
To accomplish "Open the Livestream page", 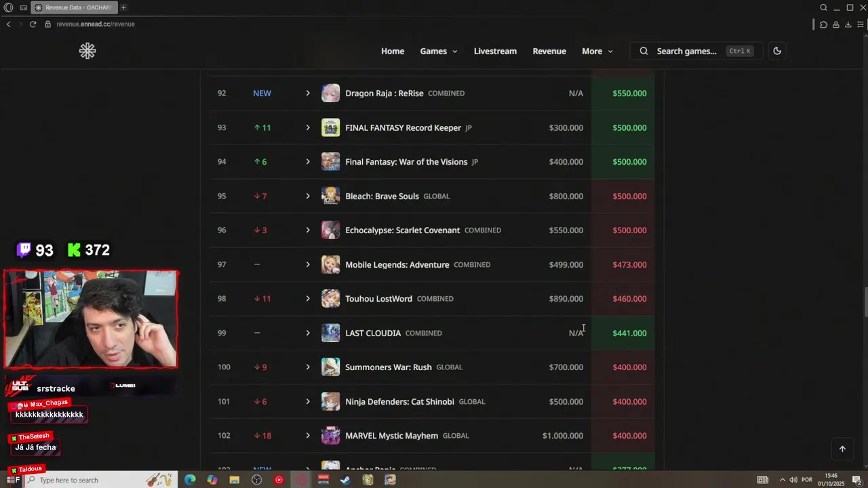I will [495, 51].
